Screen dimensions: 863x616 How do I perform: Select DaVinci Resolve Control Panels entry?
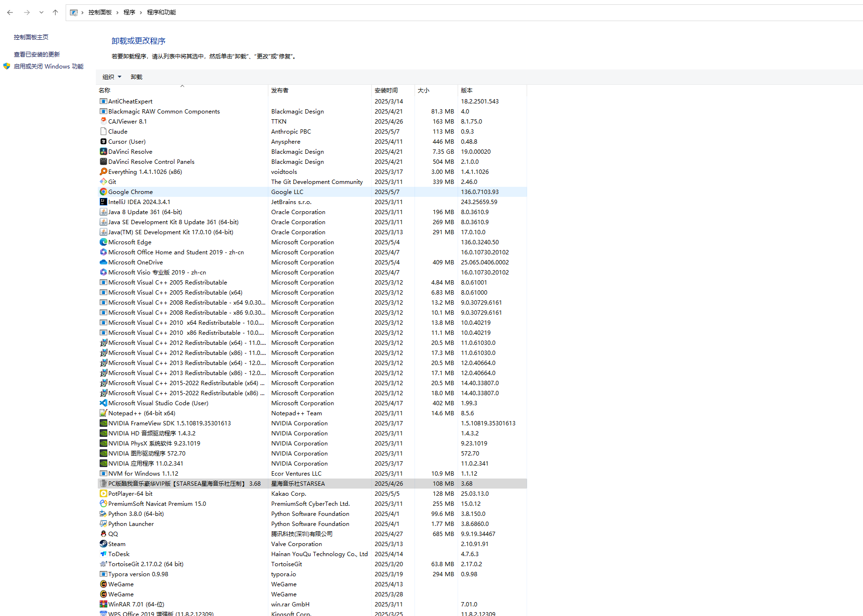(x=312, y=162)
